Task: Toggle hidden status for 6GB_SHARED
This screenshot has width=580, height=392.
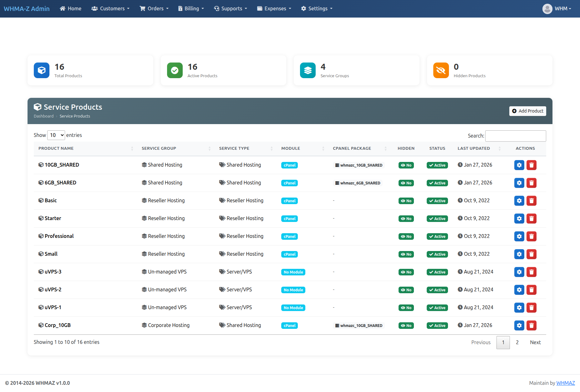Action: click(406, 183)
